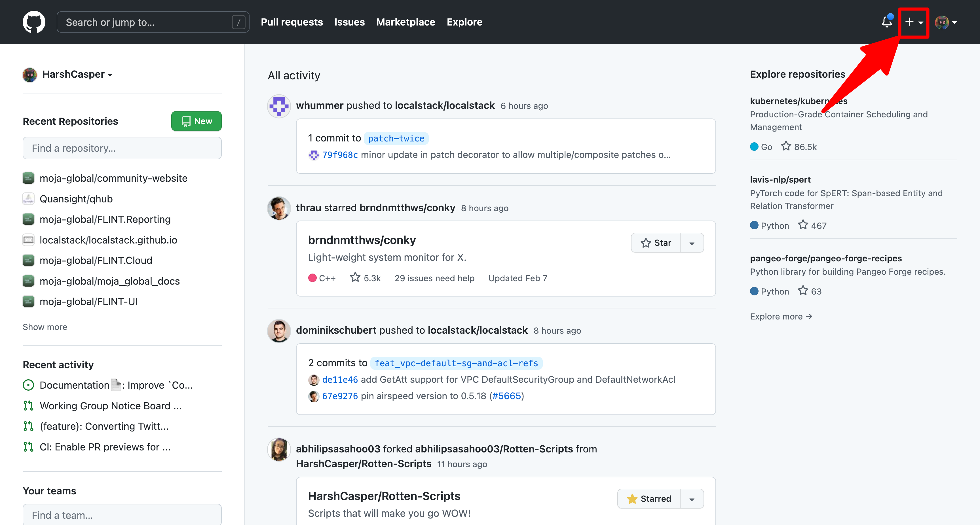The height and width of the screenshot is (525, 980).
Task: Focus the Find a repository field
Action: (122, 148)
